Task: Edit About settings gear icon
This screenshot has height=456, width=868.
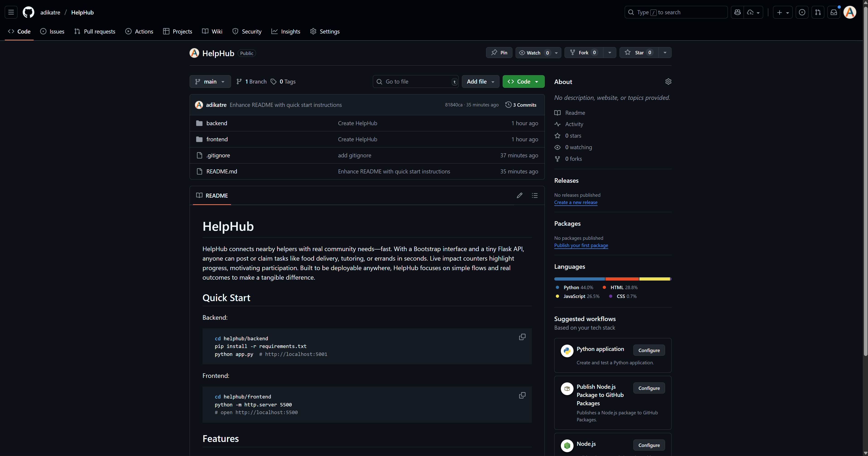Action: tap(668, 82)
